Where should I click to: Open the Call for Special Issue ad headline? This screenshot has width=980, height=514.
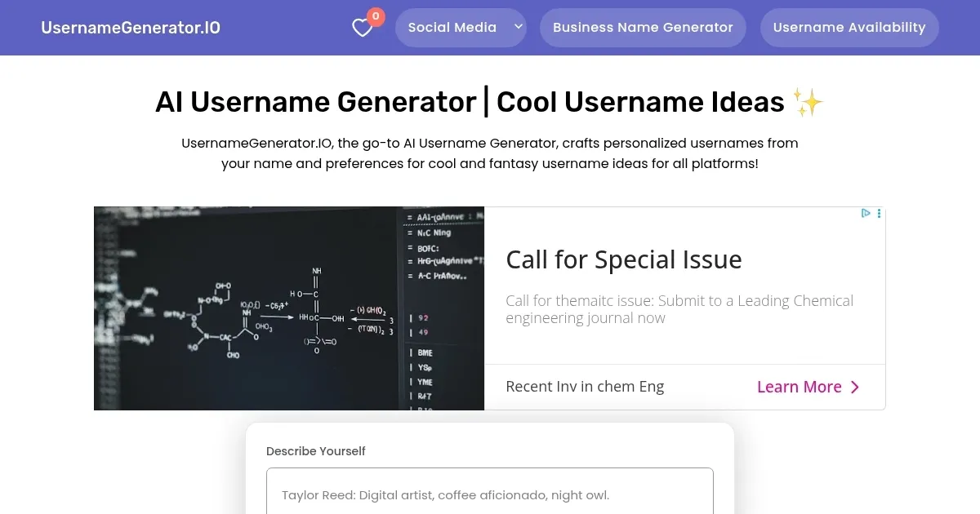click(x=624, y=259)
